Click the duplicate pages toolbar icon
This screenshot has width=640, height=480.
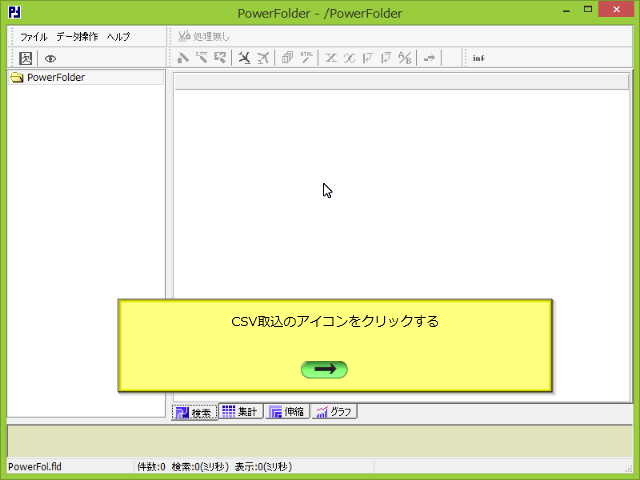click(287, 58)
